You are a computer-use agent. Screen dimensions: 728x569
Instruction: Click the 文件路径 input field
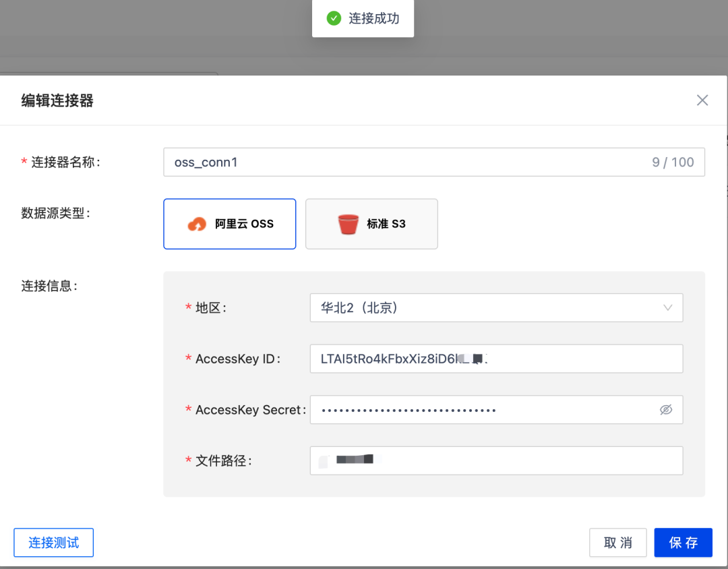click(x=496, y=460)
